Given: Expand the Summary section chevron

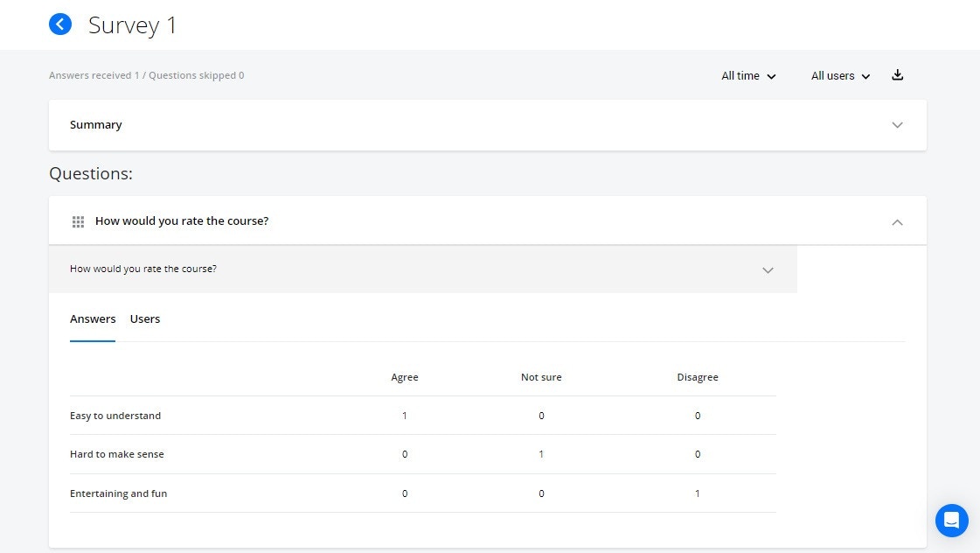Looking at the screenshot, I should 897,125.
